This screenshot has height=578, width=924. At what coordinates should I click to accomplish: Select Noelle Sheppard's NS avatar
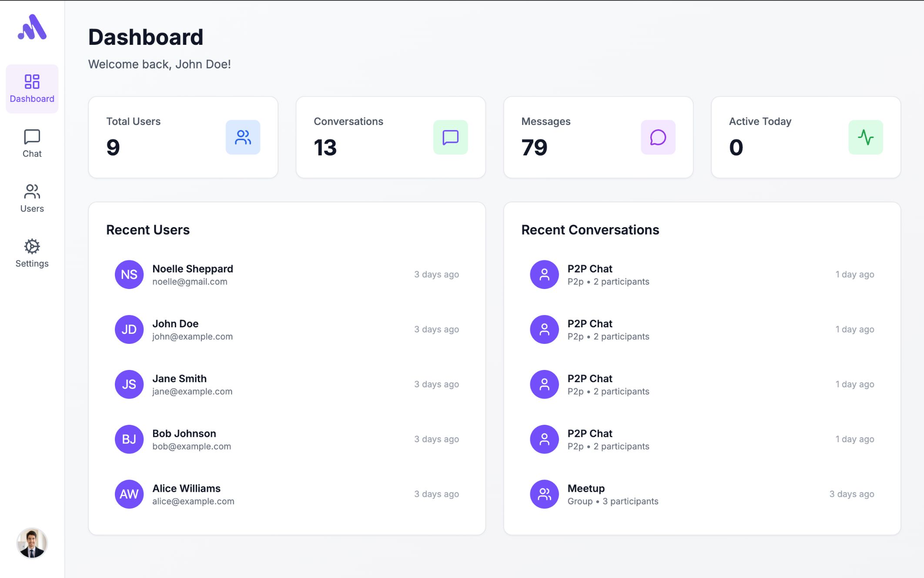129,275
